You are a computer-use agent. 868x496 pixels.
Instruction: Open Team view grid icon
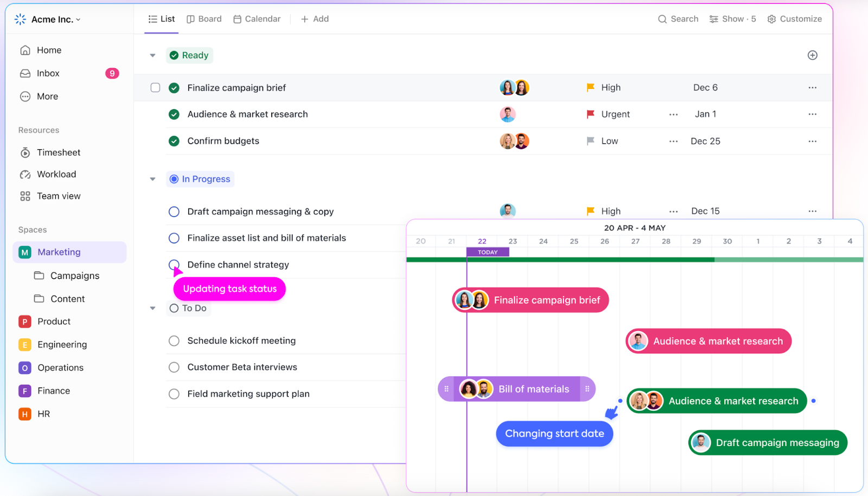[x=25, y=196]
